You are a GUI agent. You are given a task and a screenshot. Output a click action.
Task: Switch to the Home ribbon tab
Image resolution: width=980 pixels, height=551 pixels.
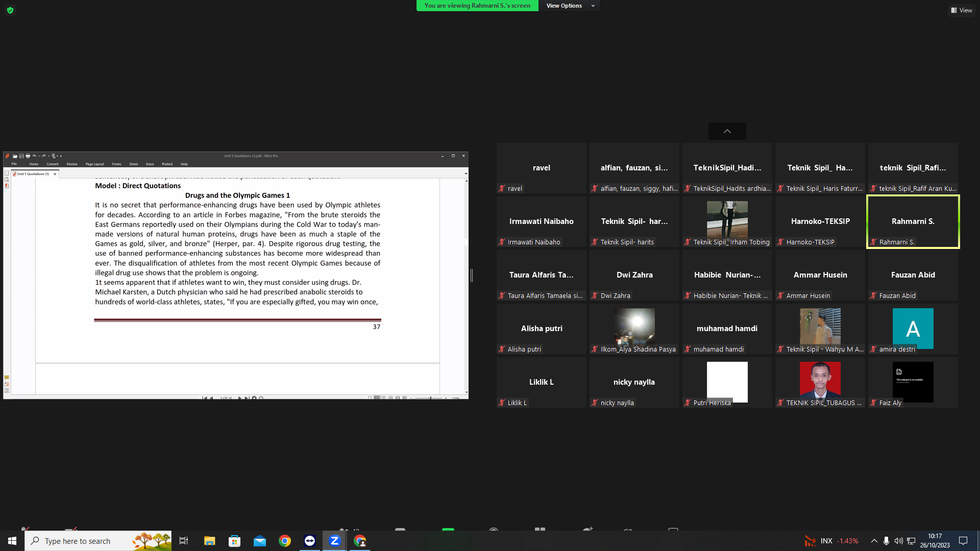coord(34,164)
